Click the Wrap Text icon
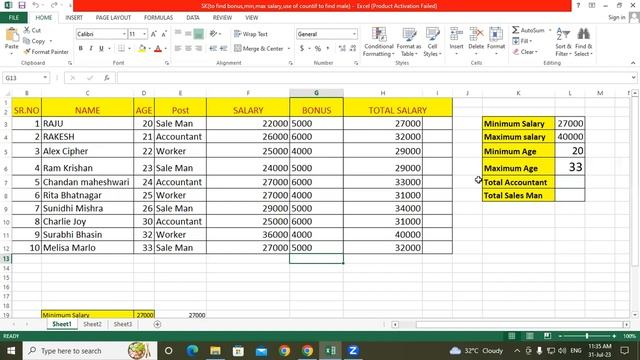 [x=238, y=34]
